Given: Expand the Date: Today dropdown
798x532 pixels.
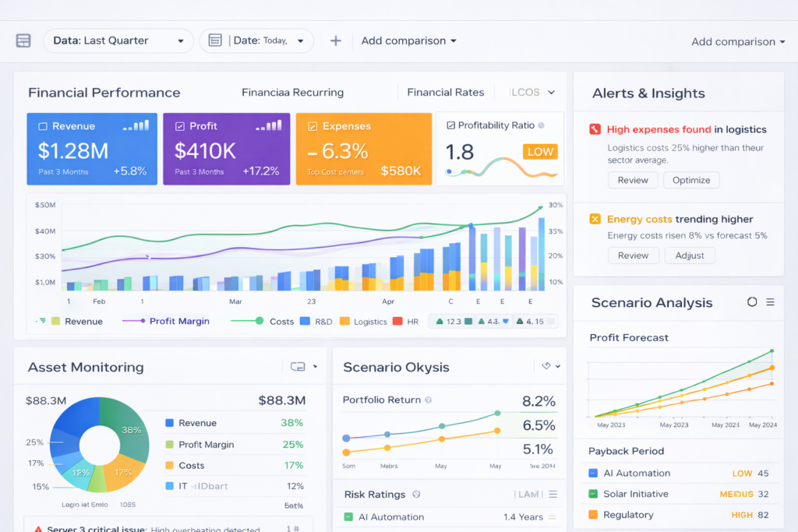Looking at the screenshot, I should click(x=256, y=41).
